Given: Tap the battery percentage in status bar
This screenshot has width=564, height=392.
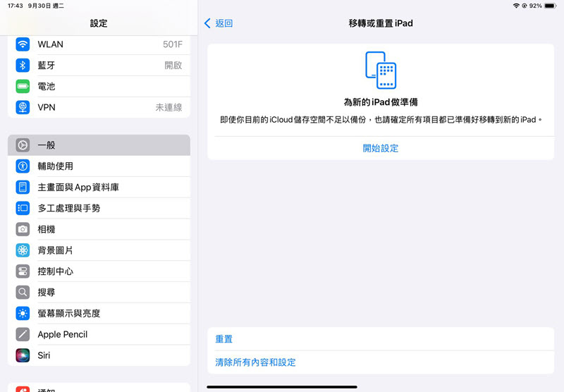Looking at the screenshot, I should (536, 6).
